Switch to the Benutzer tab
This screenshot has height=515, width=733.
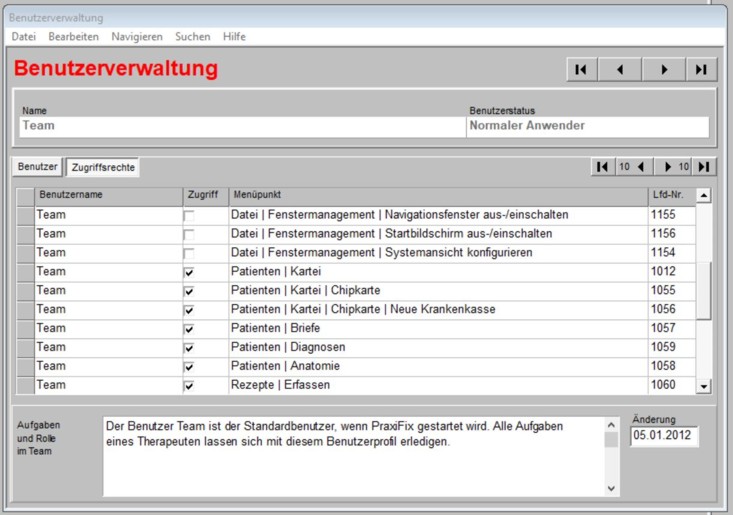click(37, 167)
